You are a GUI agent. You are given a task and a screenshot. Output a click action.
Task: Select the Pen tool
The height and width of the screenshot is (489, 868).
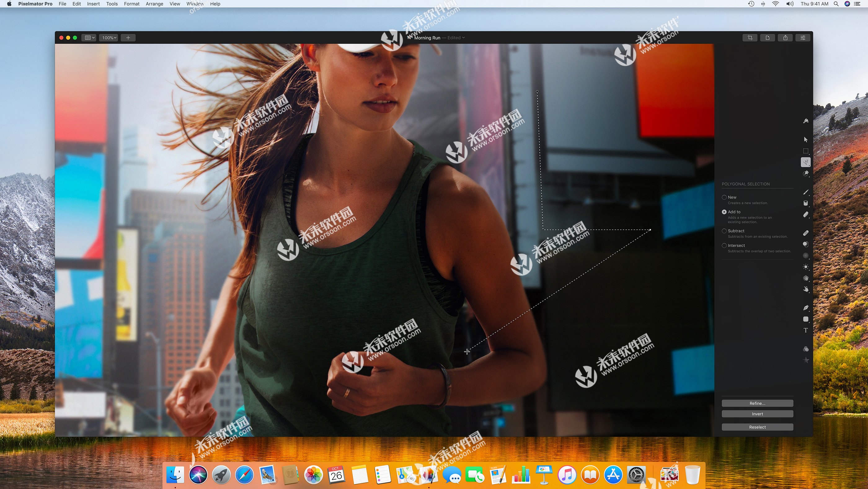(805, 307)
